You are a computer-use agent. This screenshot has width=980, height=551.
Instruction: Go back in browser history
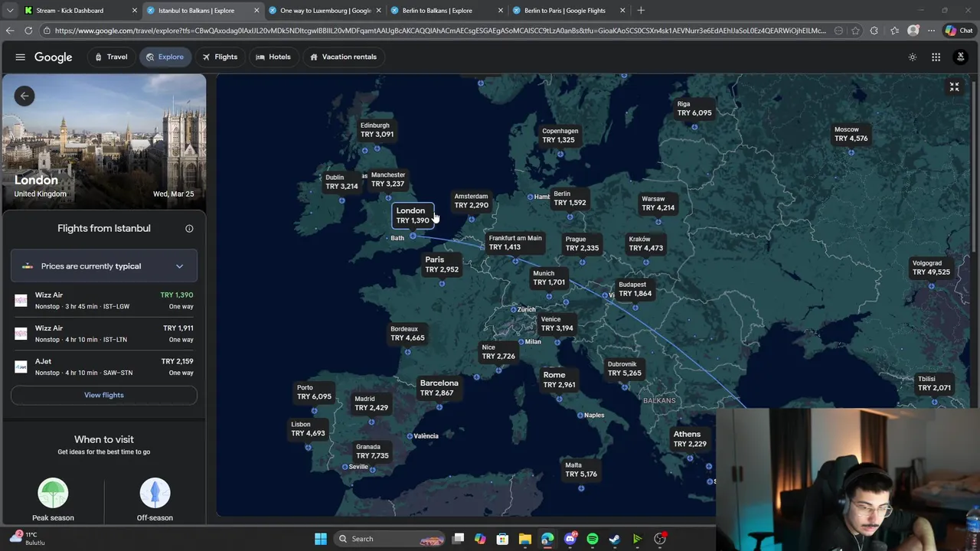pos(10,31)
